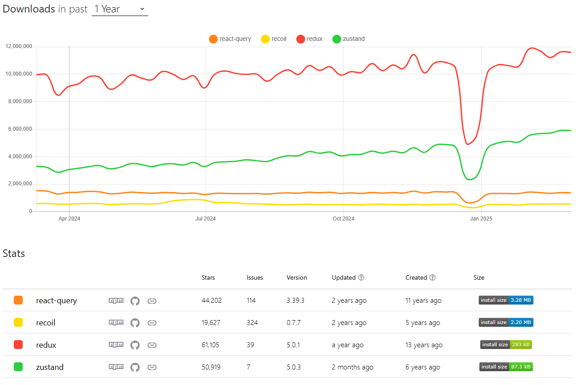Open the npm page icon for react-query

pyautogui.click(x=116, y=301)
